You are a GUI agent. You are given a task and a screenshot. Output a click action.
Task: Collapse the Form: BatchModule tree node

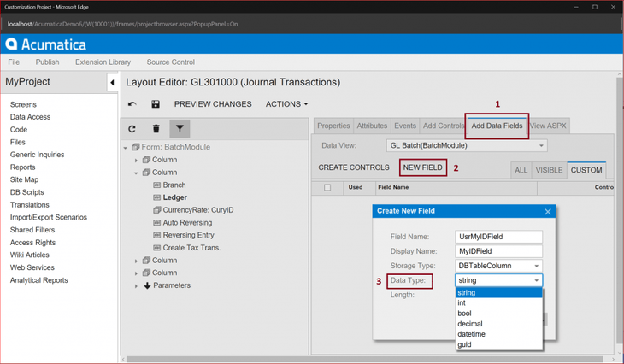tap(126, 148)
